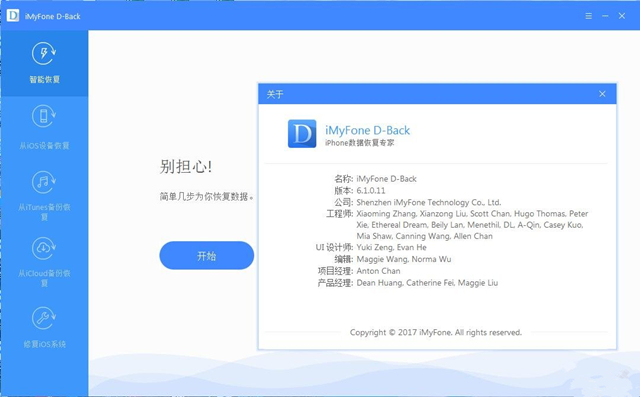Minimize the iMyFone D-Back window
This screenshot has height=397, width=640.
coord(605,16)
